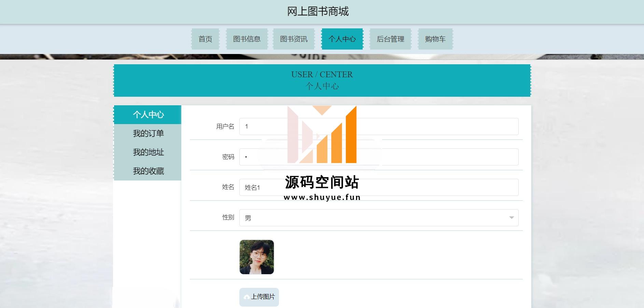Click the cloud upload icon
Screen dimensions: 644x308
coord(247,297)
